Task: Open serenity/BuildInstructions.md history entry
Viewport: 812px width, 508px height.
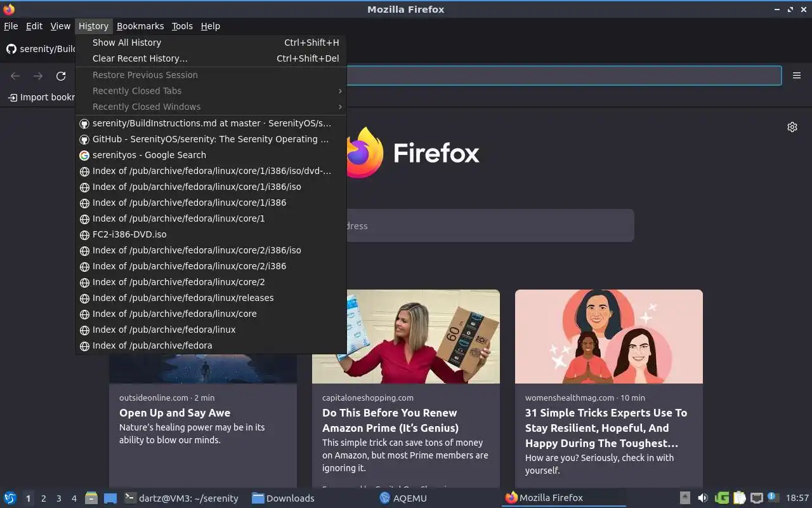Action: point(211,123)
